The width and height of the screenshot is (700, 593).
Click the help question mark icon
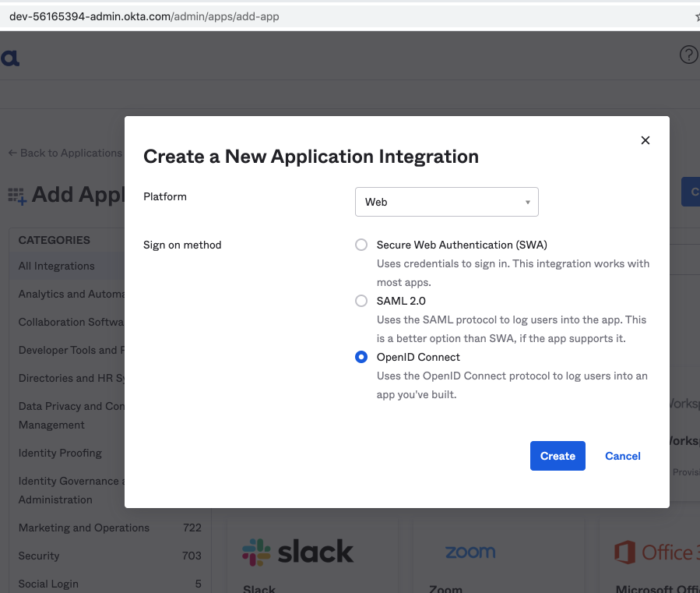(x=688, y=55)
